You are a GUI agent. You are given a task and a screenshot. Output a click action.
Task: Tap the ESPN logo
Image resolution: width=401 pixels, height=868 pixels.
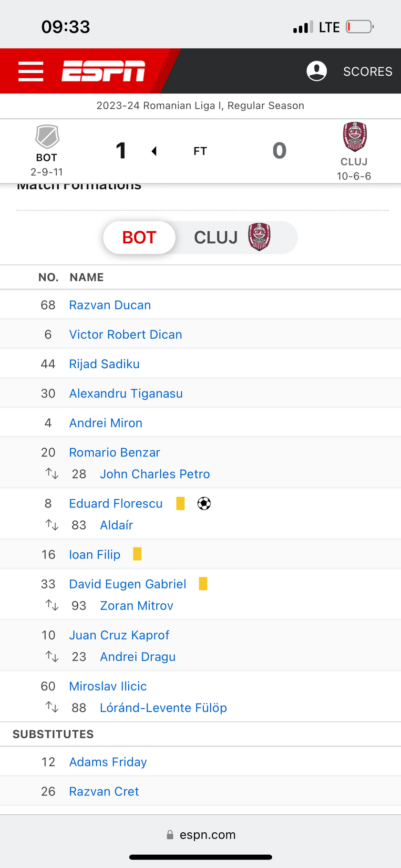103,71
